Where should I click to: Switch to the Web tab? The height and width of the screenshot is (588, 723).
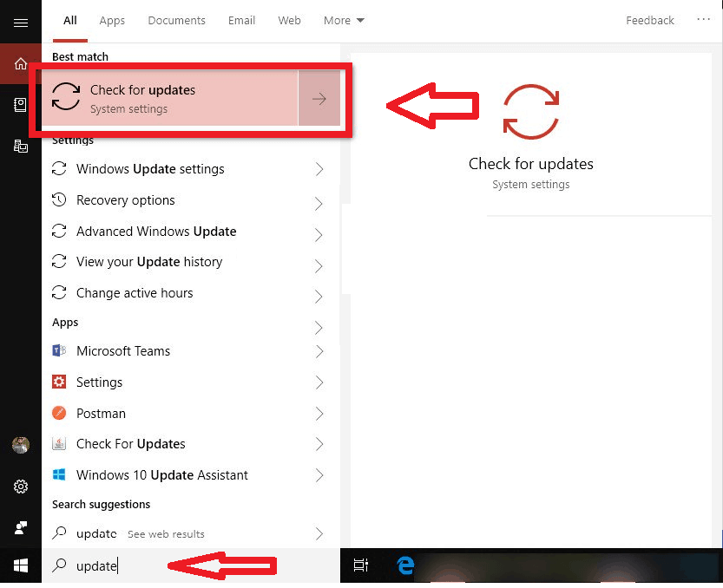(289, 20)
